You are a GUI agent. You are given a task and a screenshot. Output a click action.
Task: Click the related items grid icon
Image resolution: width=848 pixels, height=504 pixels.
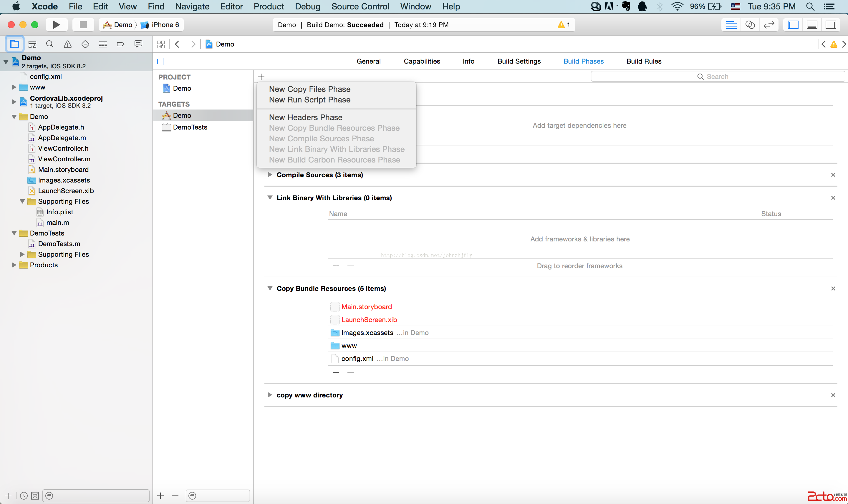pos(161,44)
